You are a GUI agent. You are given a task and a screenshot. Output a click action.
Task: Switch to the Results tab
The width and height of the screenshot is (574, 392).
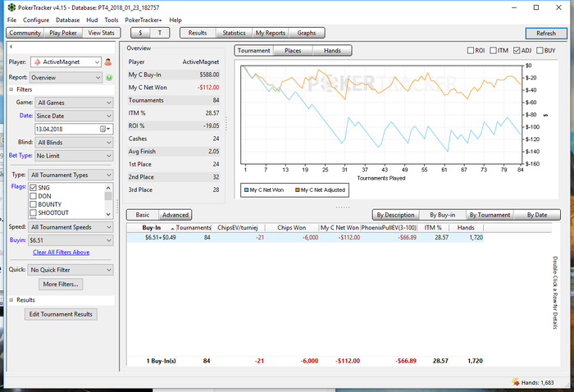(198, 33)
